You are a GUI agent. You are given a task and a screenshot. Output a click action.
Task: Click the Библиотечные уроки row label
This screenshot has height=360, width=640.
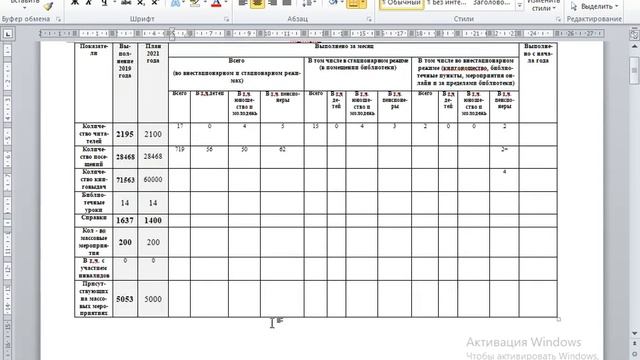[93, 202]
